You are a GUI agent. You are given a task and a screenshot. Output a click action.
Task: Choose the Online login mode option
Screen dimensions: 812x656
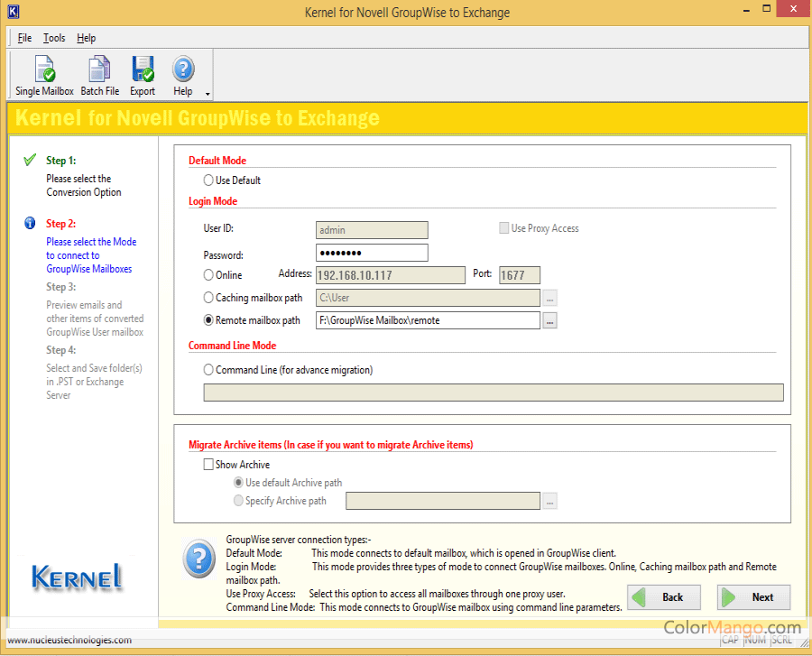209,275
